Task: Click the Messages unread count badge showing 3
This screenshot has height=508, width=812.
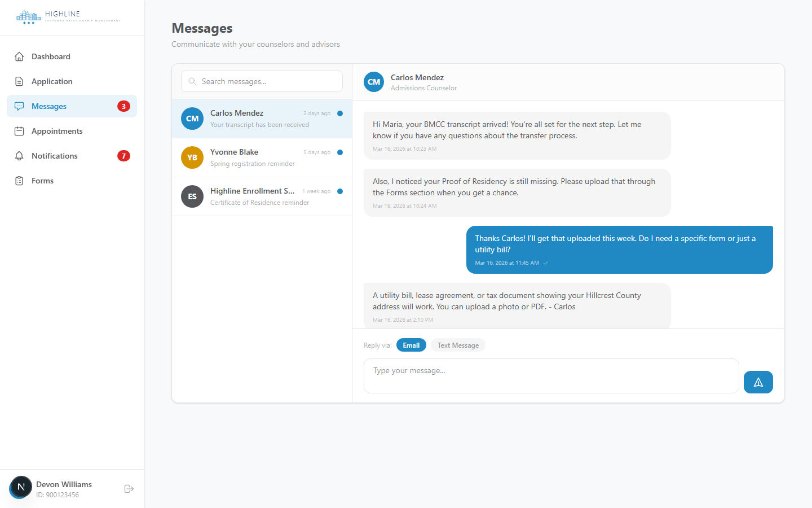Action: [x=123, y=106]
